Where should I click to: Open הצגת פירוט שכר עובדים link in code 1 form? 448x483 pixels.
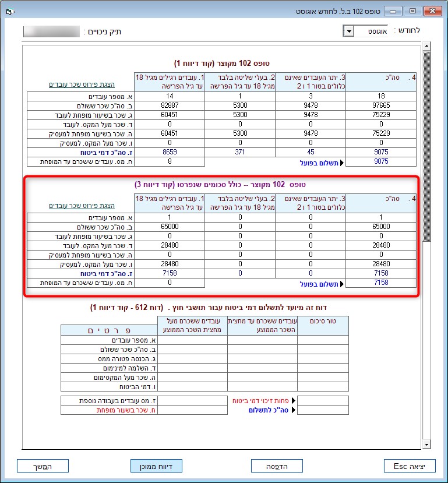pos(82,84)
